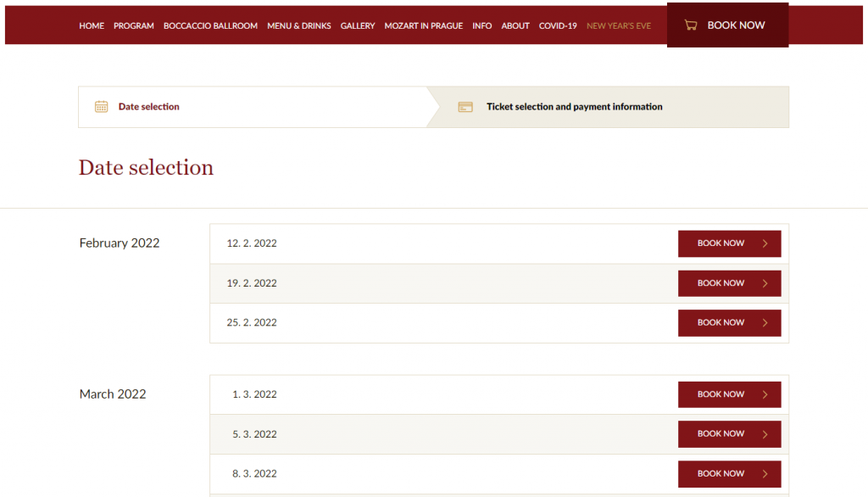Open Menu & Drinks in navigation
The height and width of the screenshot is (497, 868).
[299, 26]
